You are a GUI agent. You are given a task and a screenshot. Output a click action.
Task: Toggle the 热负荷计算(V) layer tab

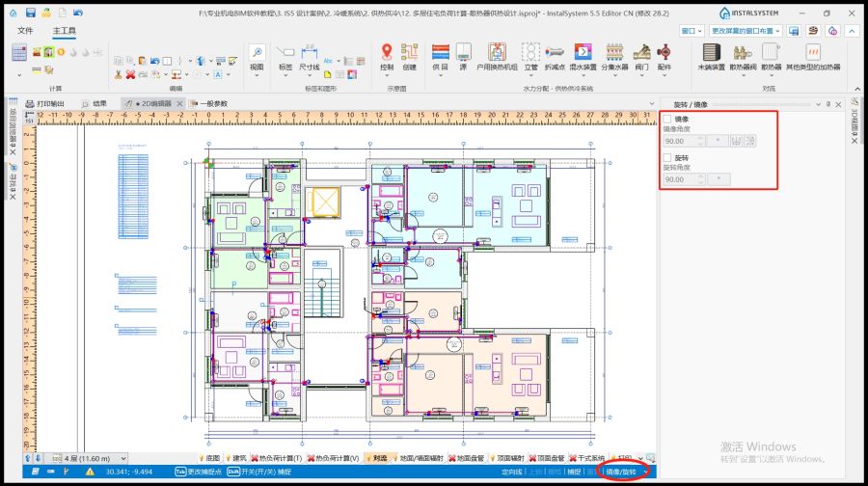[x=334, y=458]
